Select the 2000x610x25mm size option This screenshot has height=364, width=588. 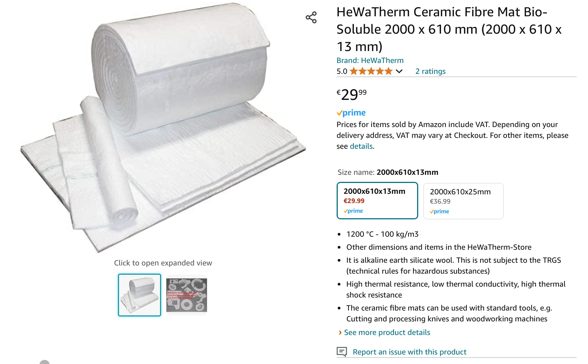[463, 201]
